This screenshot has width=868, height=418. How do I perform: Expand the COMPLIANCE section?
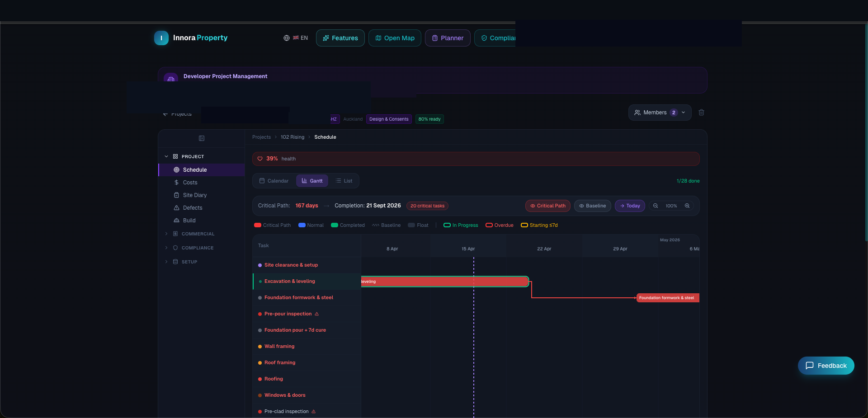click(x=202, y=248)
